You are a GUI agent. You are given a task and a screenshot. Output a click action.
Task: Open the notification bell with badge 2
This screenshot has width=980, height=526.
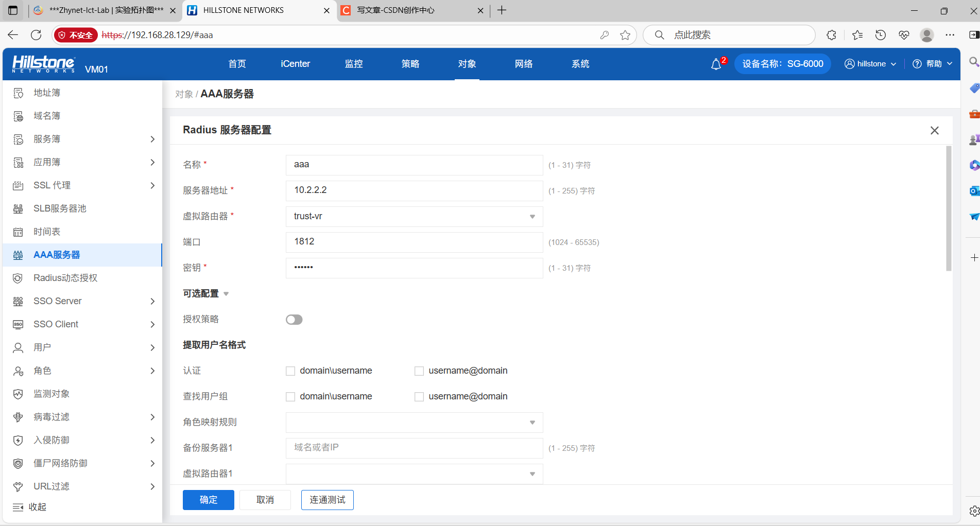click(716, 64)
